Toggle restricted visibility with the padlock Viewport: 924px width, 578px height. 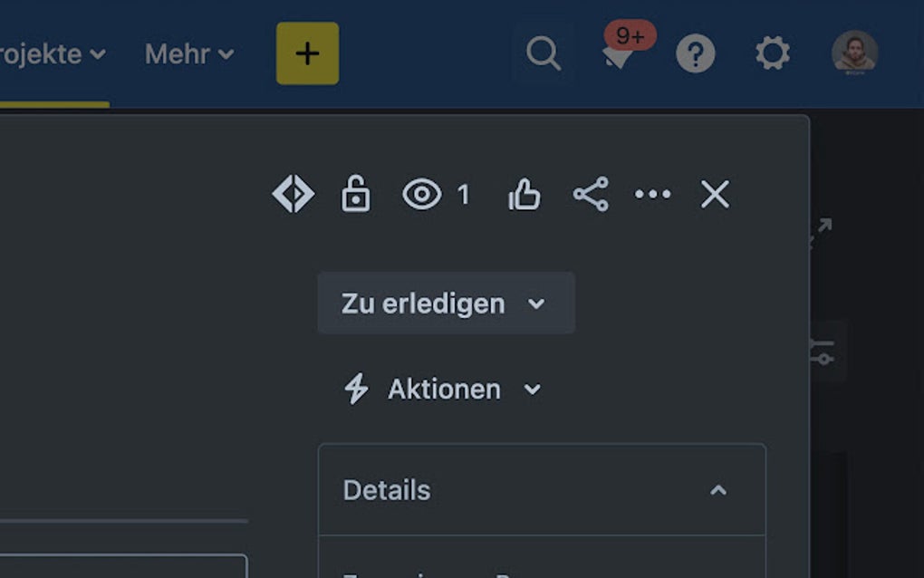pyautogui.click(x=355, y=193)
